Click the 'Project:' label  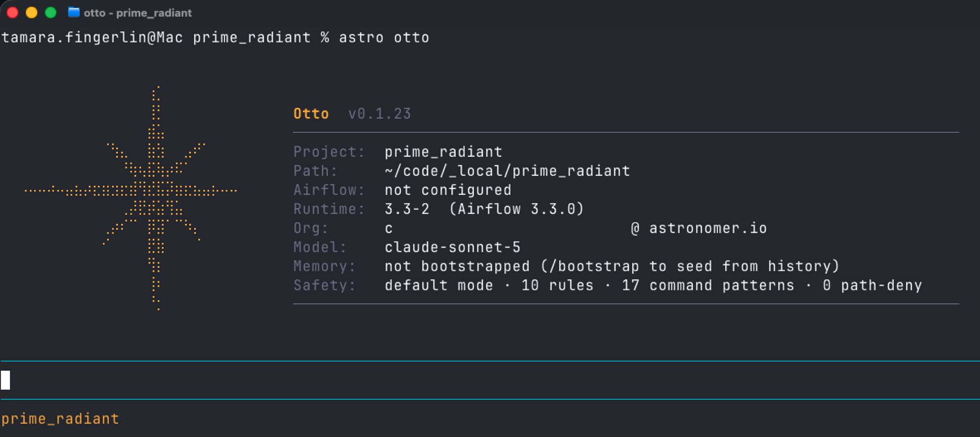coord(329,152)
